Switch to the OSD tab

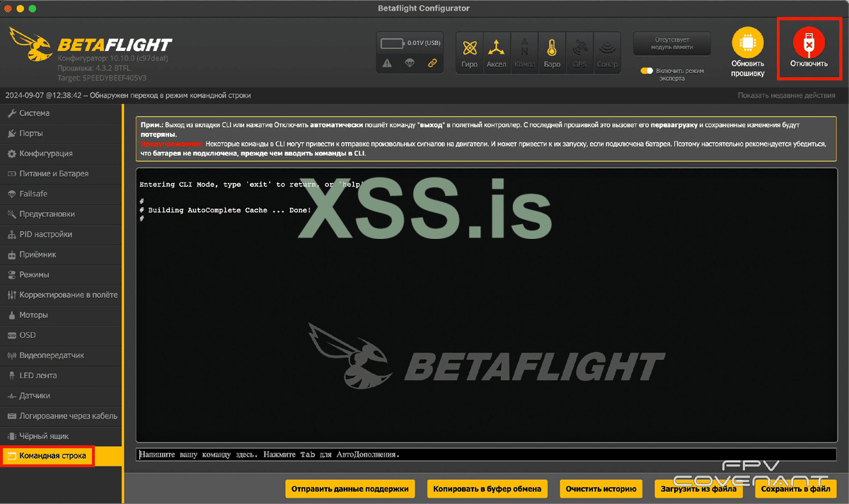[x=62, y=335]
